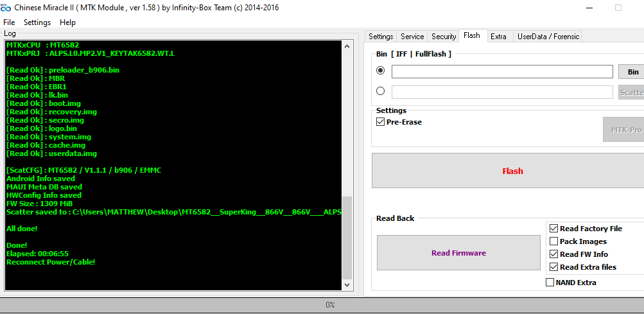Screen dimensions: 644x314
Task: Open the UserData / Forensic tab
Action: click(548, 36)
